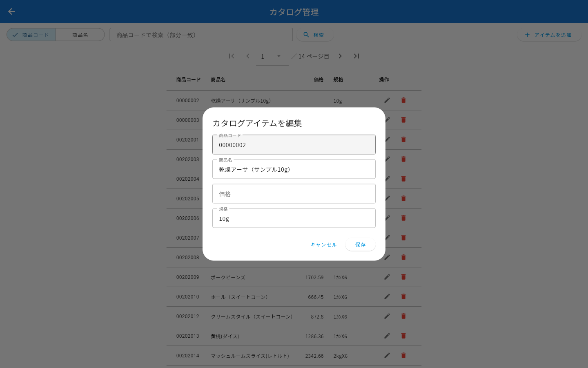The width and height of the screenshot is (588, 368).
Task: Click the 商品コード field in the dialog
Action: (x=294, y=145)
